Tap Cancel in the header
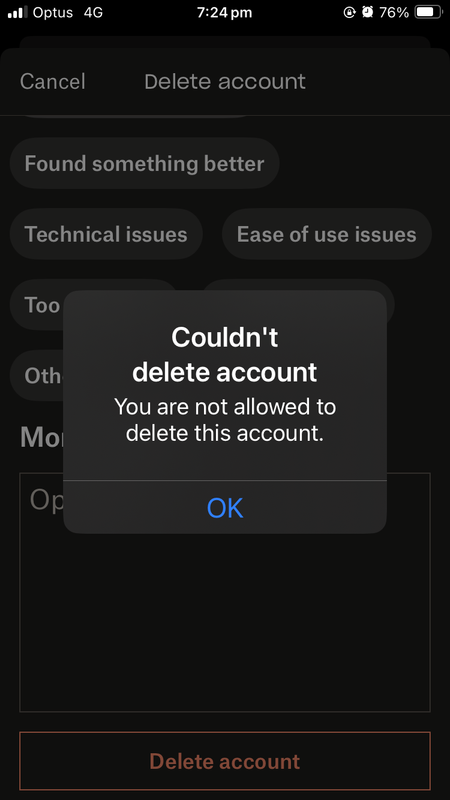This screenshot has width=450, height=800. 53,82
